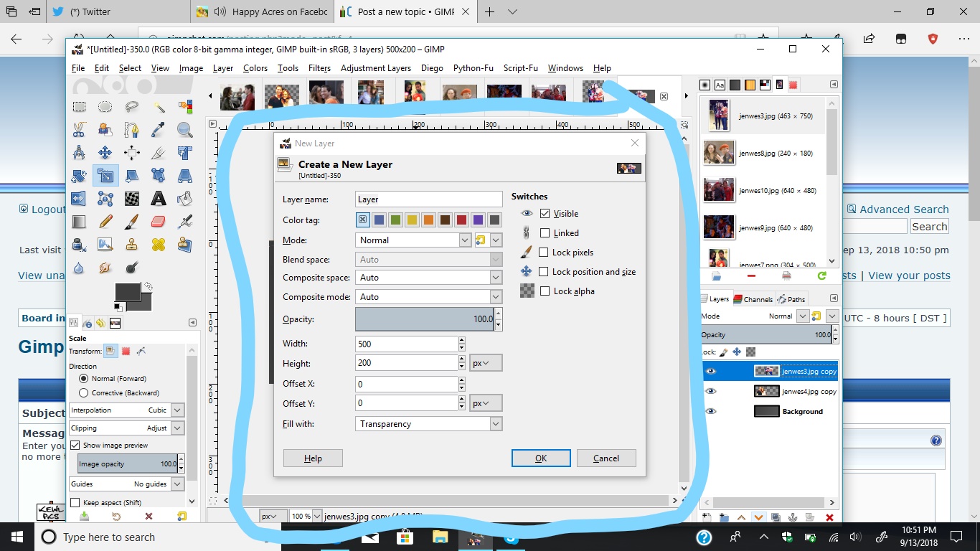Click the Layer name text field
980x551 pixels.
click(429, 199)
